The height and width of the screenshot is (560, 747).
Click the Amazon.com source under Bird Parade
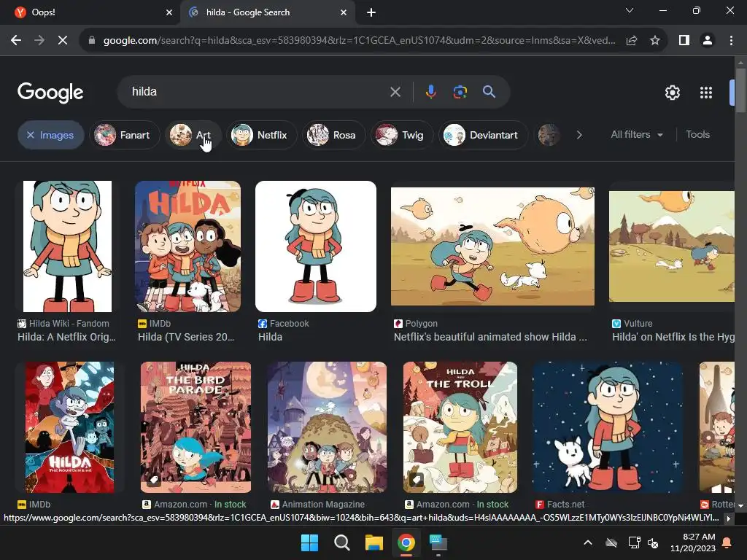click(194, 505)
